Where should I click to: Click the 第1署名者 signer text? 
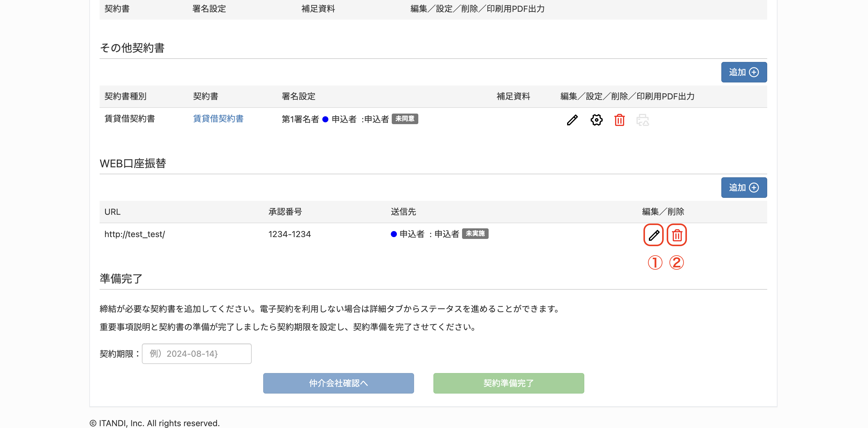click(x=300, y=119)
